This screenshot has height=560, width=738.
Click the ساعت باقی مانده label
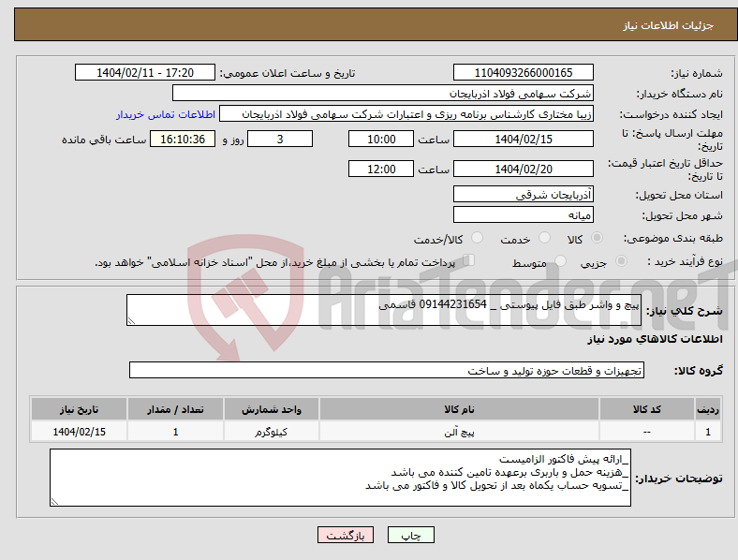(104, 140)
